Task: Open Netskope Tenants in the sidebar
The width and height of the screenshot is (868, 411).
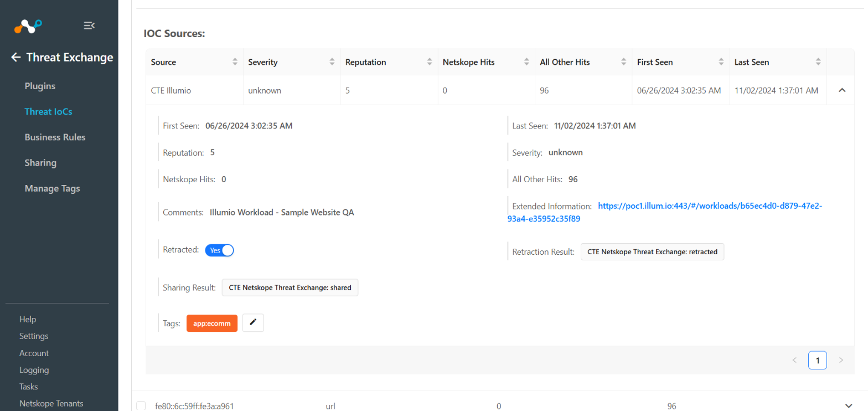Action: click(51, 403)
